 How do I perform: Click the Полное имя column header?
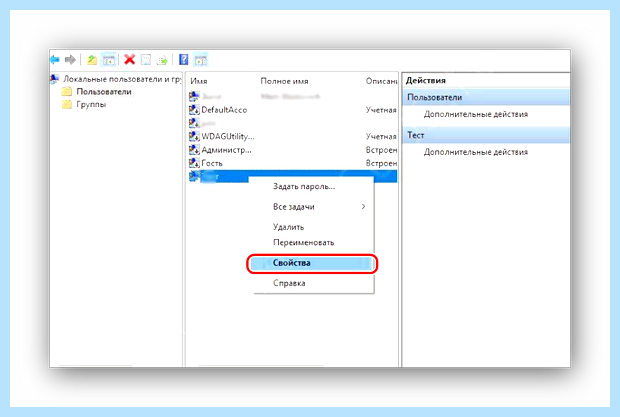[x=284, y=81]
